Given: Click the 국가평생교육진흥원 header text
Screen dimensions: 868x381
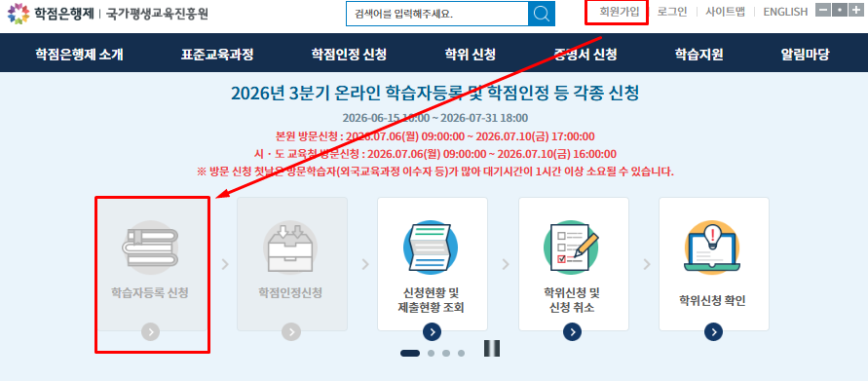Looking at the screenshot, I should (157, 14).
